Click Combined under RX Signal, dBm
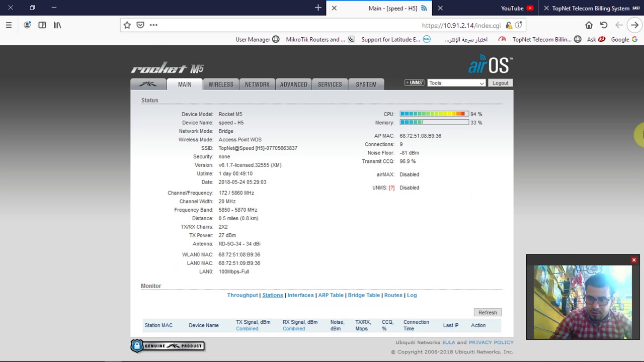The width and height of the screenshot is (644, 362). click(294, 329)
